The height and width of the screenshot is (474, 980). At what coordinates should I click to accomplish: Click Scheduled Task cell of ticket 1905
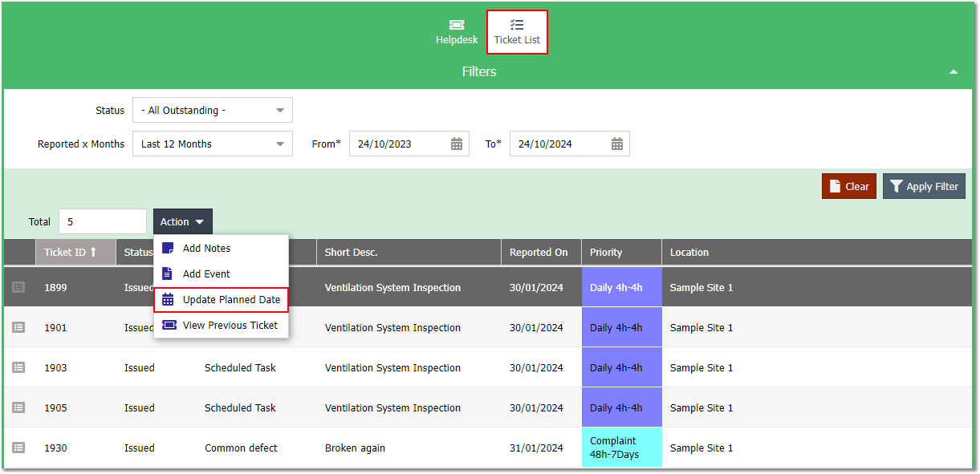click(x=240, y=407)
